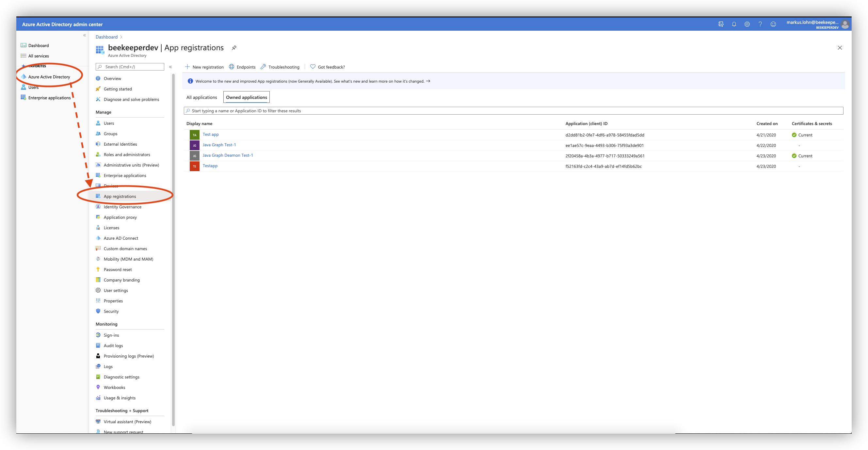Click Got feedback? in the toolbar
Viewport: 868px width, 450px height.
coord(327,67)
